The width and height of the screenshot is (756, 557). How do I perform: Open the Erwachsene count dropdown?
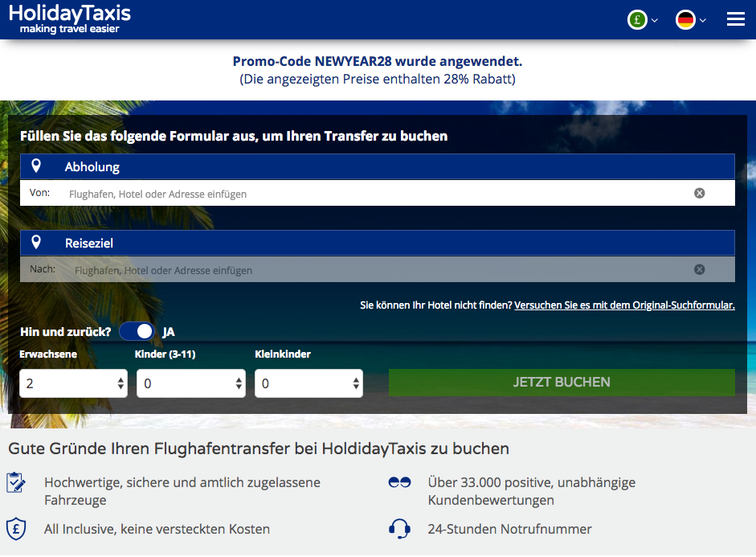(x=74, y=383)
